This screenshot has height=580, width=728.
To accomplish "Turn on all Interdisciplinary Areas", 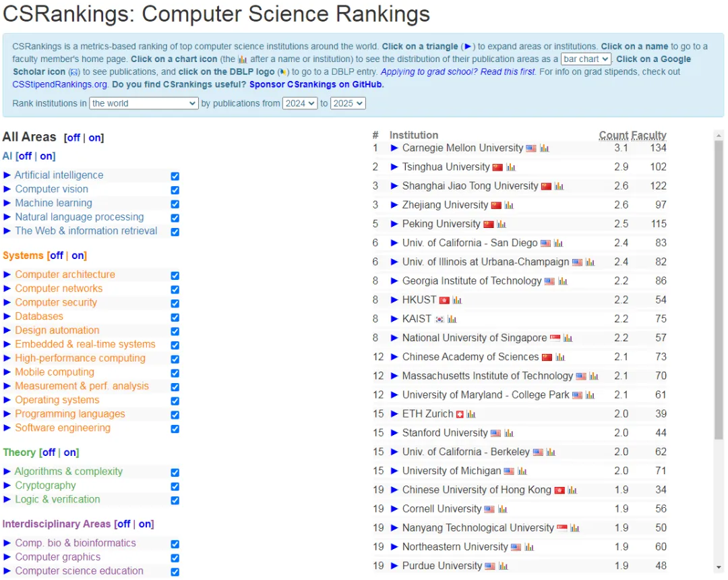I will point(145,524).
